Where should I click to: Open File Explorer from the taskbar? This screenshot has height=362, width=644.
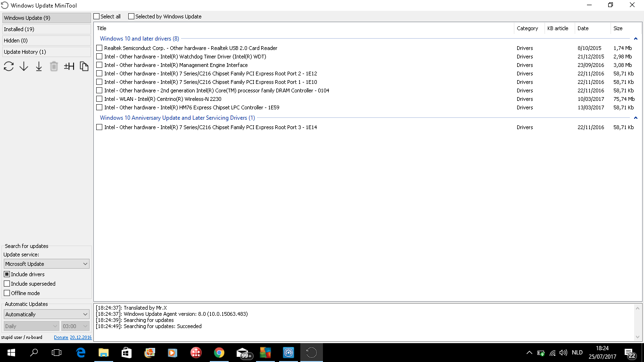point(104,353)
